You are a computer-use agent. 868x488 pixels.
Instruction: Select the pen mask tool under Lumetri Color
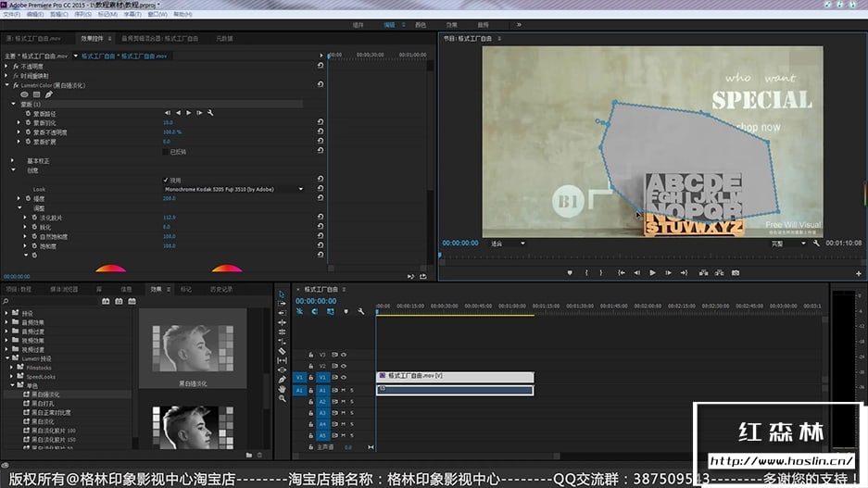(49, 94)
